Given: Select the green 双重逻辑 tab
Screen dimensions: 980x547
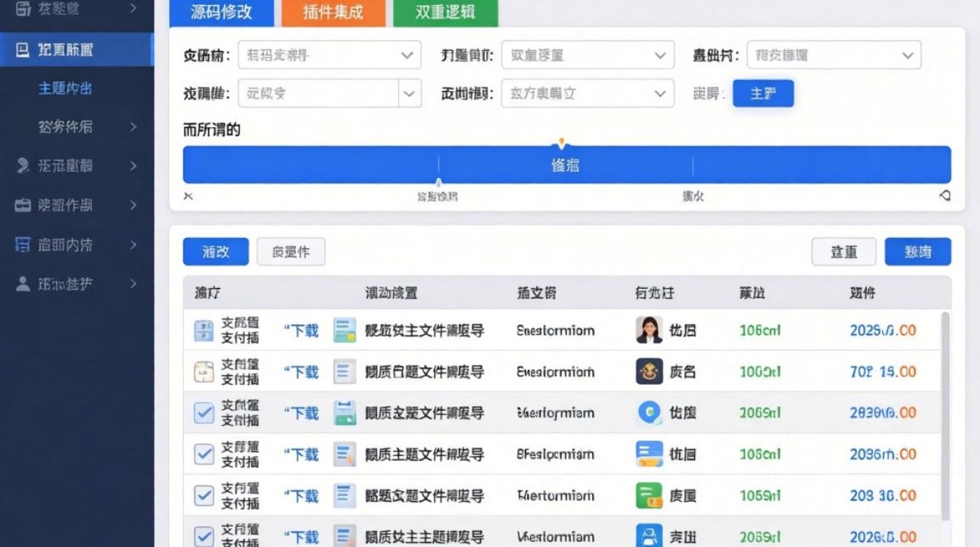Looking at the screenshot, I should pos(446,12).
